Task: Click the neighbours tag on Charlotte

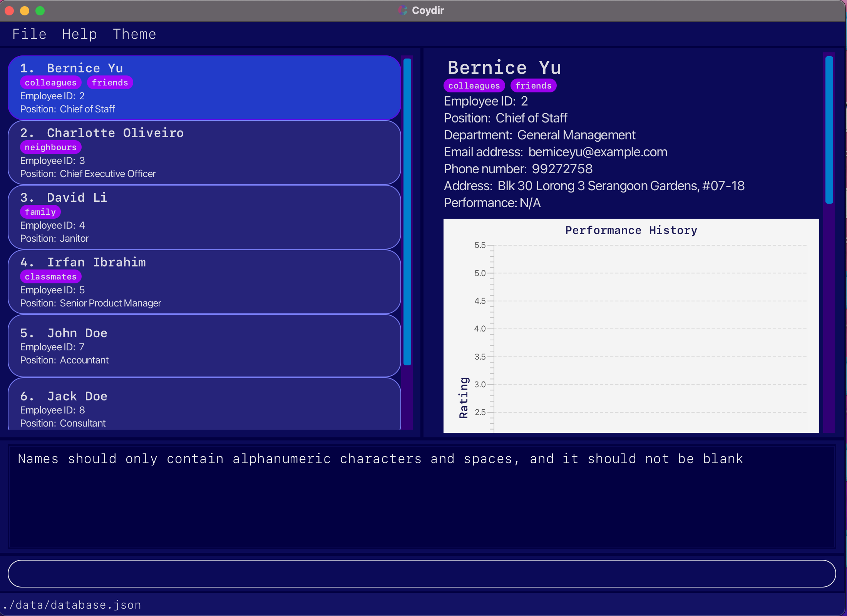Action: tap(50, 147)
